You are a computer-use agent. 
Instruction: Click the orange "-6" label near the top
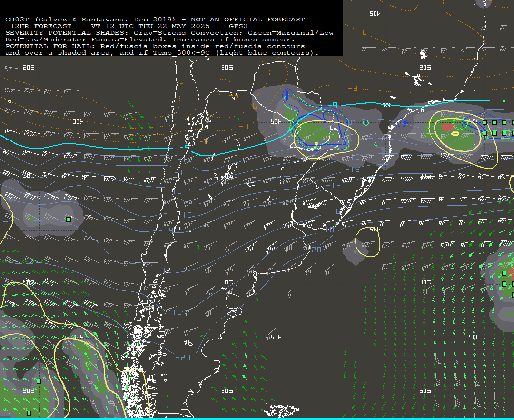tap(362, 32)
